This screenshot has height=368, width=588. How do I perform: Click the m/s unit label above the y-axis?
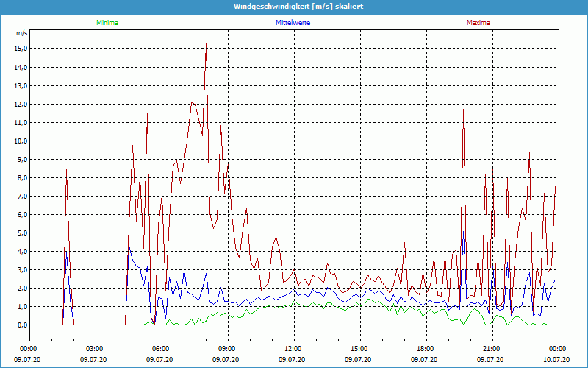pyautogui.click(x=21, y=34)
